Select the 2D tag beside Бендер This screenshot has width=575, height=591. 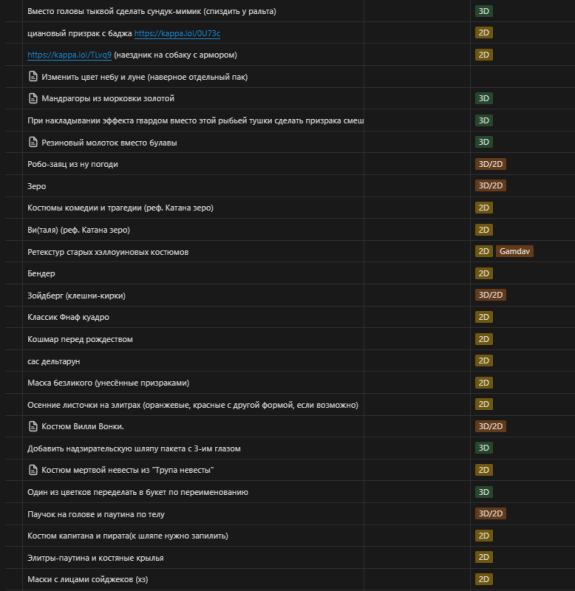(x=484, y=273)
